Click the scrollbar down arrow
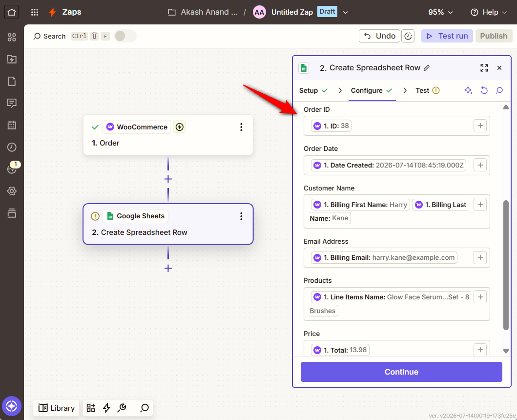The width and height of the screenshot is (517, 420). point(506,351)
